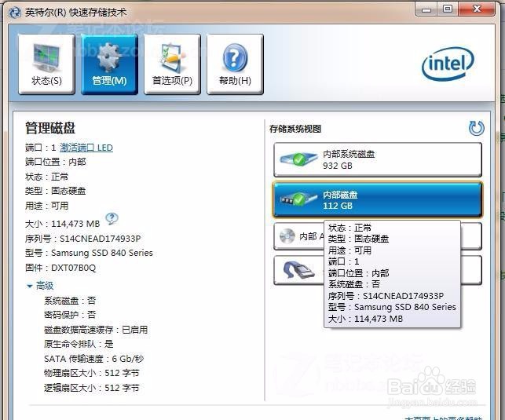Click the 密码保护 否 row

tap(70, 315)
